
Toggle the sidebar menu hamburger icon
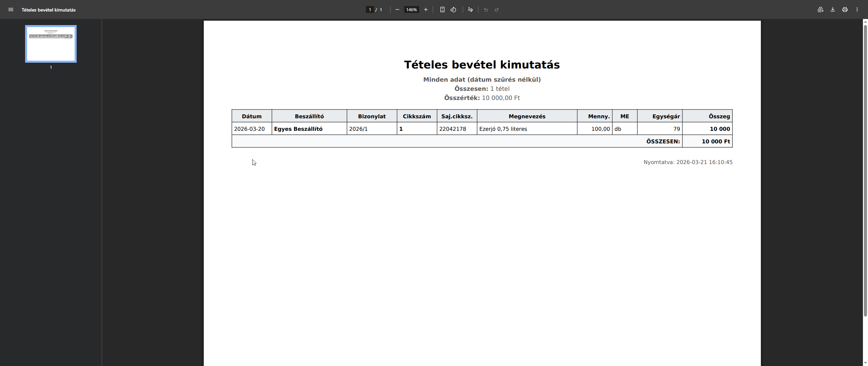pos(11,10)
